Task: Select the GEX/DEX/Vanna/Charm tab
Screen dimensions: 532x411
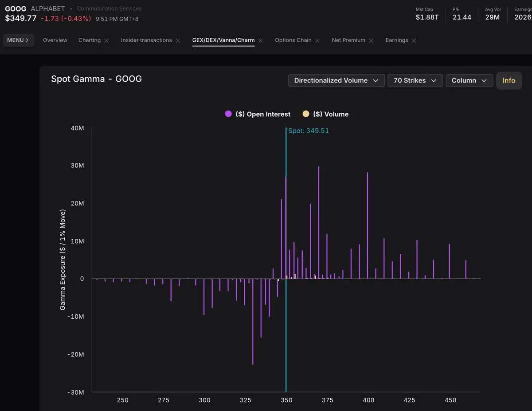Action: 223,40
